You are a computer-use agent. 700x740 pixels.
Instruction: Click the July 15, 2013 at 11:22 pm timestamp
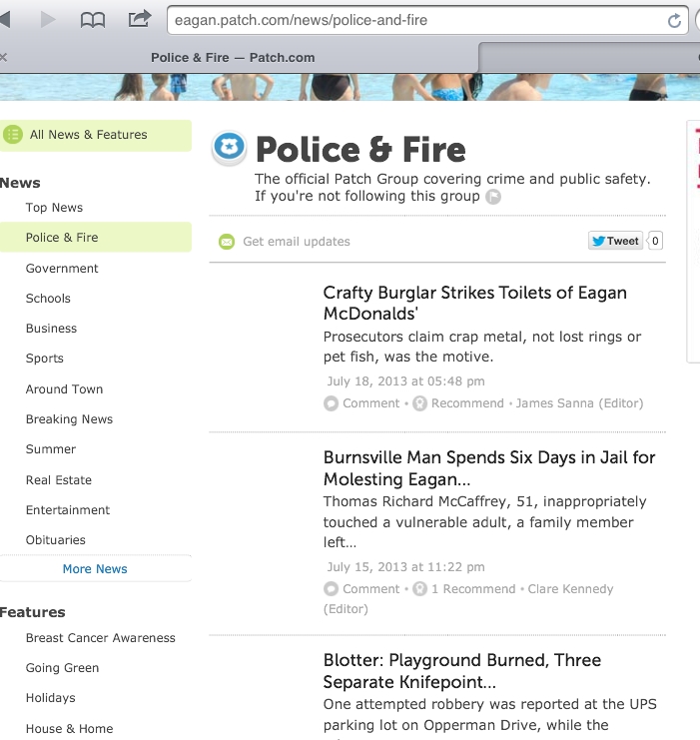click(406, 567)
